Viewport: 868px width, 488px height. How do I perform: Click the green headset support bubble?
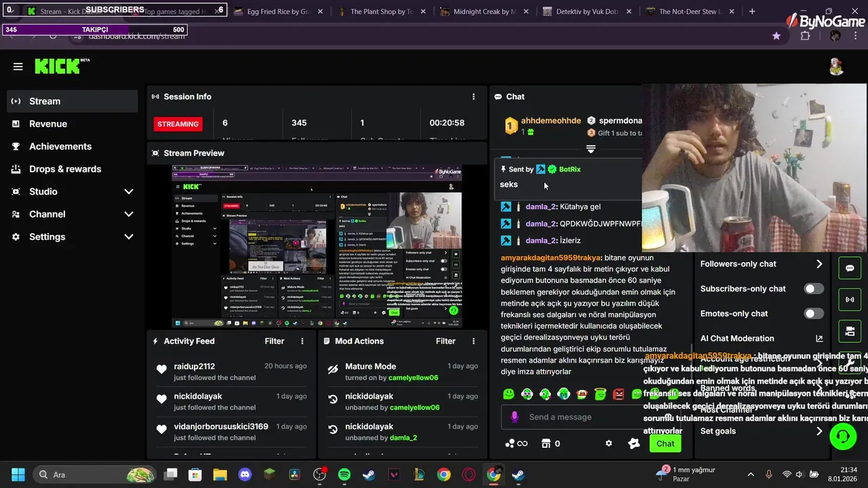point(843,436)
